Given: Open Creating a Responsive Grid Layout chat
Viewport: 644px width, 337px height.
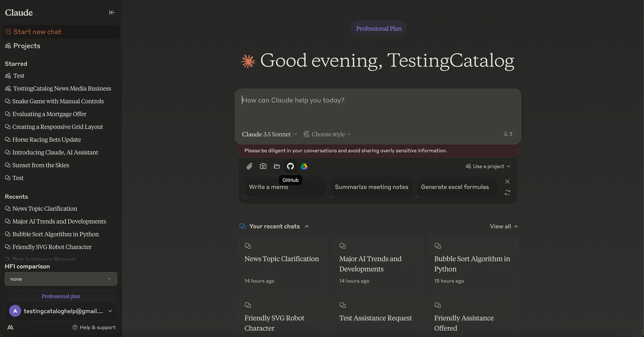Looking at the screenshot, I should coord(54,127).
